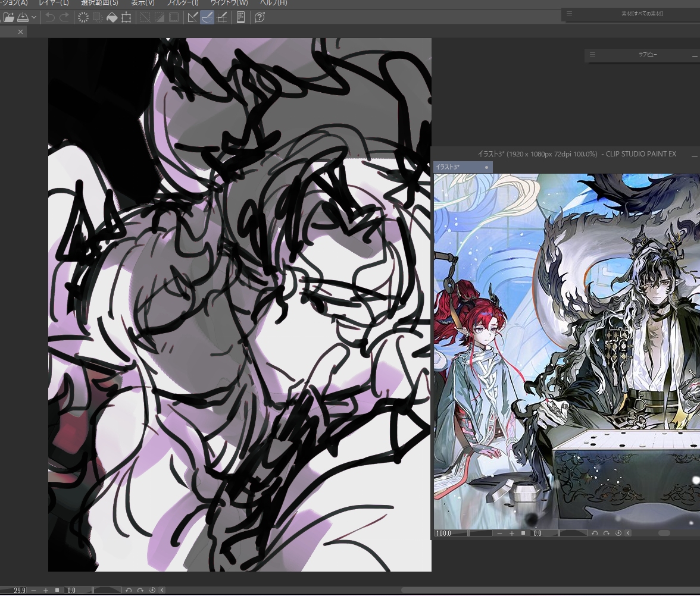This screenshot has width=700, height=596.
Task: Click zoom out minus button in main canvas status bar
Action: 33,590
